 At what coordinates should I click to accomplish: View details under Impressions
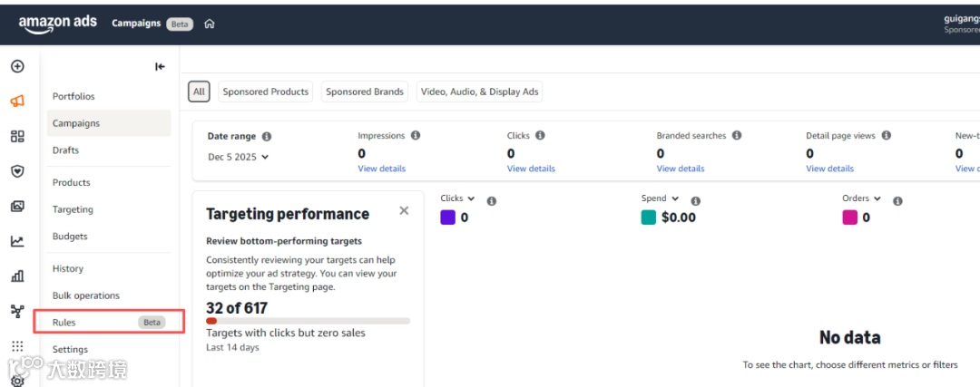tap(381, 169)
